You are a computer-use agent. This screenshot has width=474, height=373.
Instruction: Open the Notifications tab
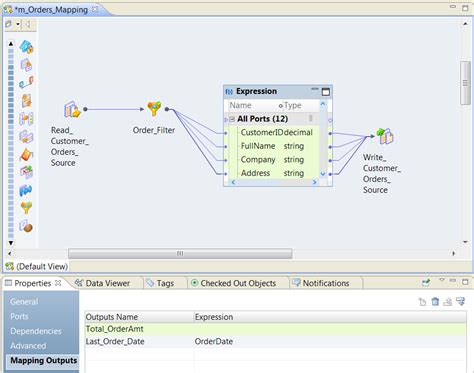pos(321,283)
